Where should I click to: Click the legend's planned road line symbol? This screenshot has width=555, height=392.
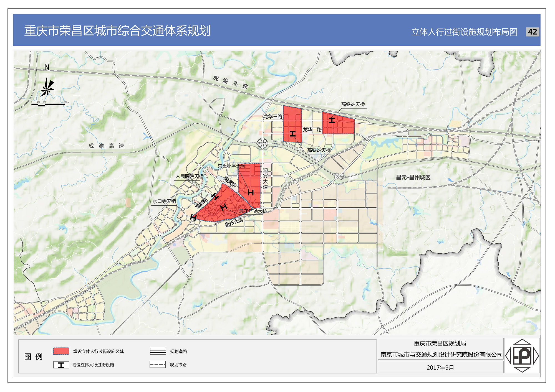[158, 351]
